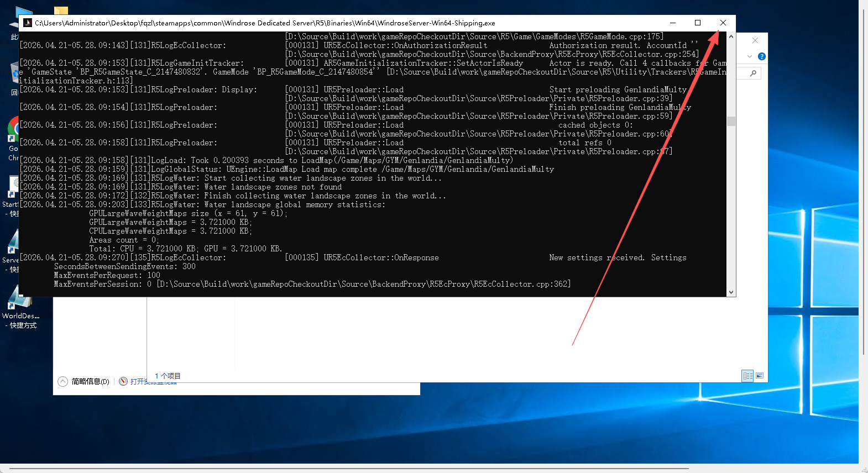Switch Explorer to large thumbnails view icon

click(x=760, y=376)
